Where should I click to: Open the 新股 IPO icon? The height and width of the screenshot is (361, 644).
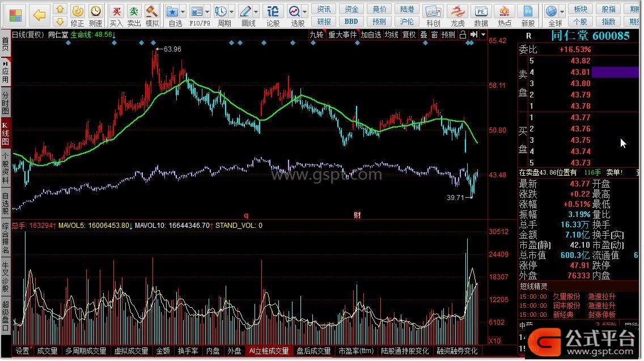coord(528,16)
